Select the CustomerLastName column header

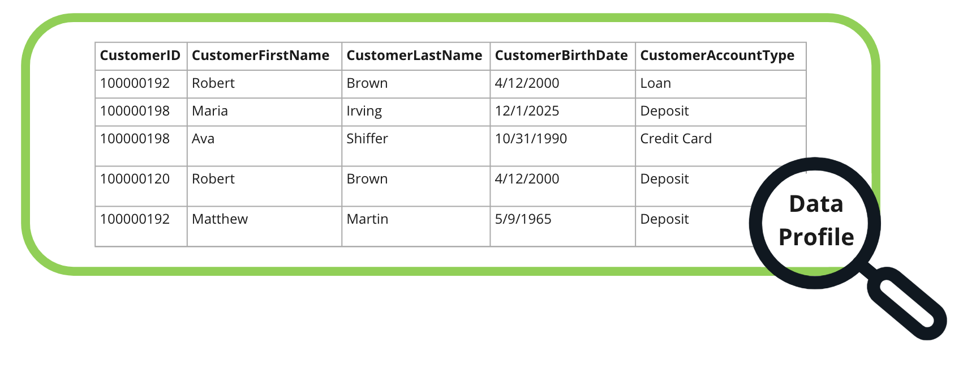pos(416,56)
